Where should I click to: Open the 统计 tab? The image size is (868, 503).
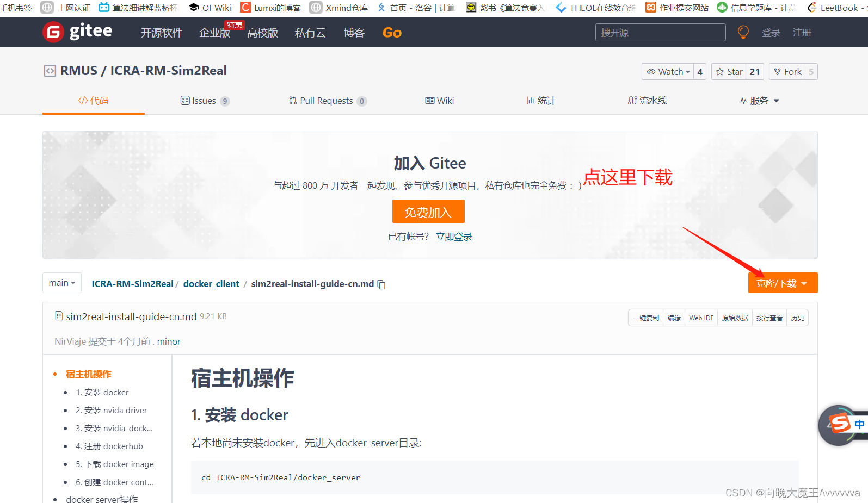(x=541, y=101)
